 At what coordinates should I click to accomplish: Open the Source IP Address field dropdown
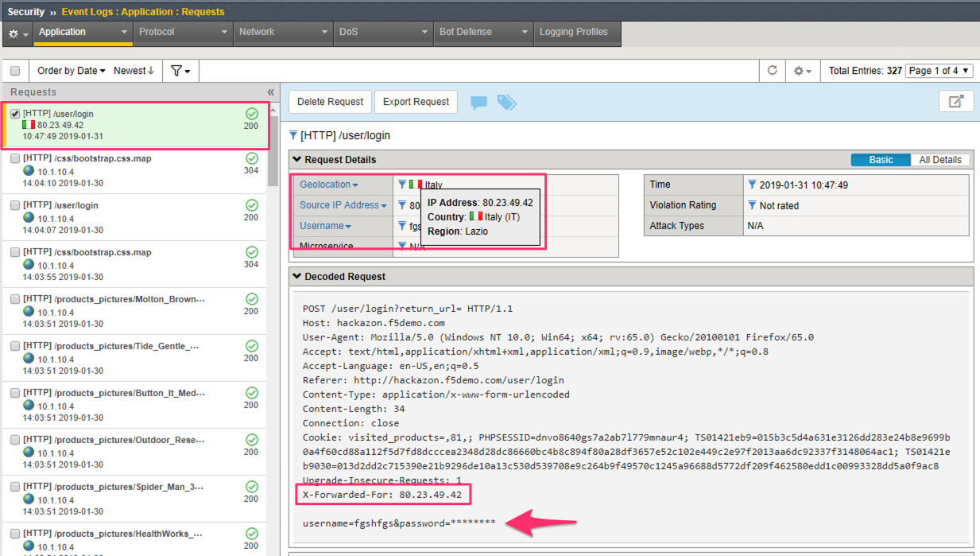pyautogui.click(x=343, y=205)
